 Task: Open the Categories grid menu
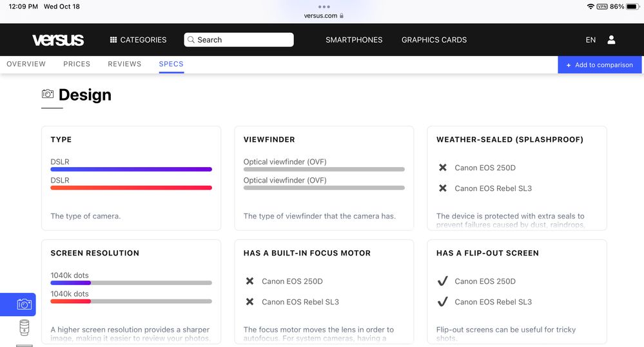138,40
